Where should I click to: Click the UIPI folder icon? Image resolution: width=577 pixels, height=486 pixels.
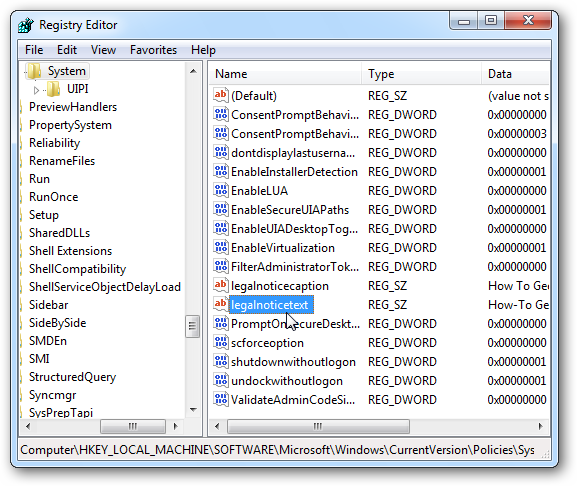[x=53, y=89]
